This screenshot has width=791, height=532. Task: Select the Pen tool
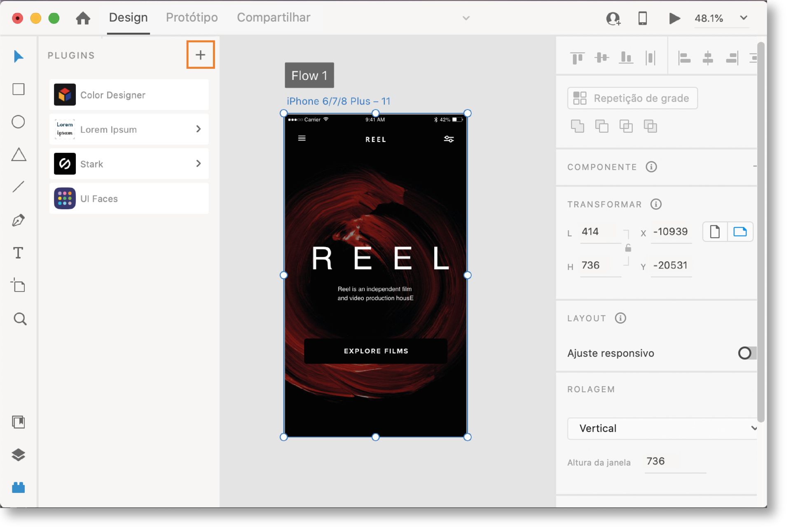18,221
